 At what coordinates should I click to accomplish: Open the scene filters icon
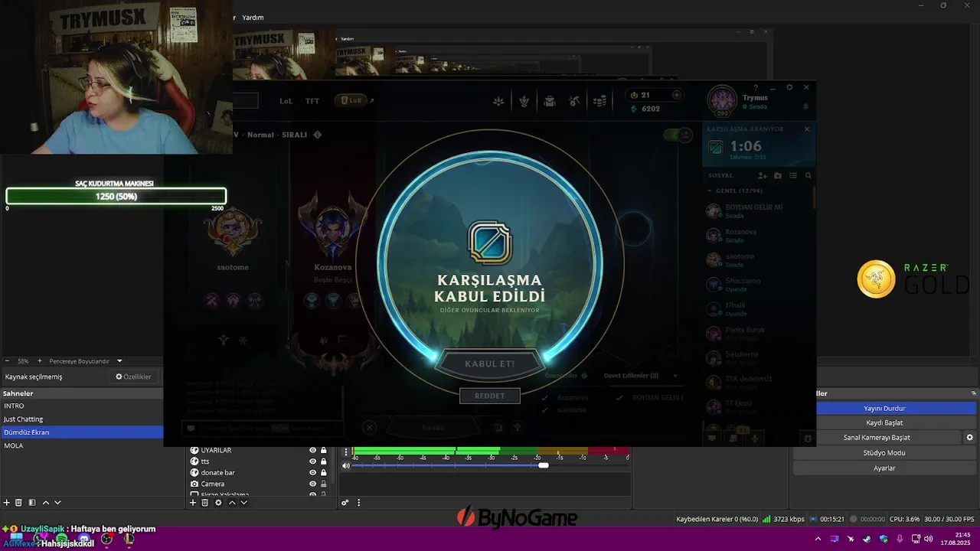pos(32,503)
